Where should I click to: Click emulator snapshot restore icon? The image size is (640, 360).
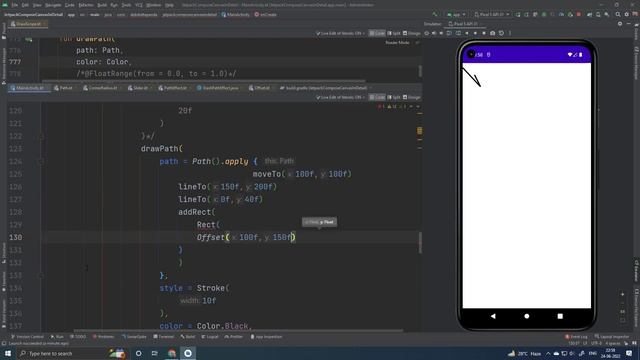(501, 33)
